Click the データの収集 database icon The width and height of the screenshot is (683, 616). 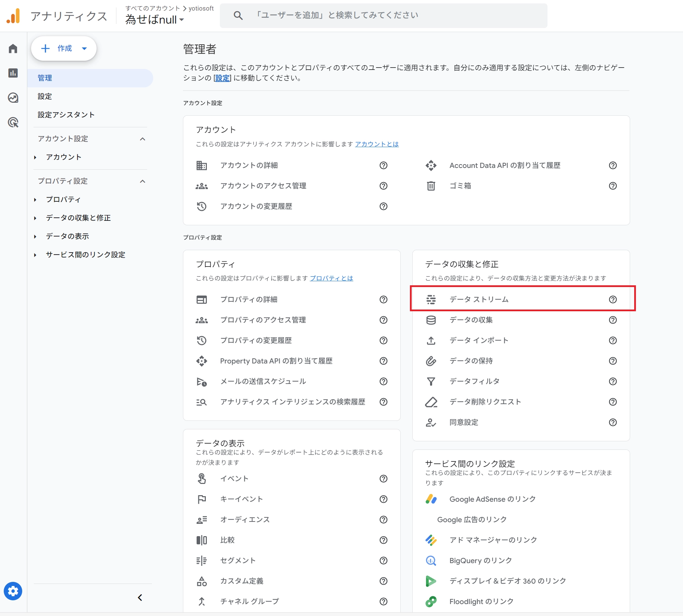point(431,320)
